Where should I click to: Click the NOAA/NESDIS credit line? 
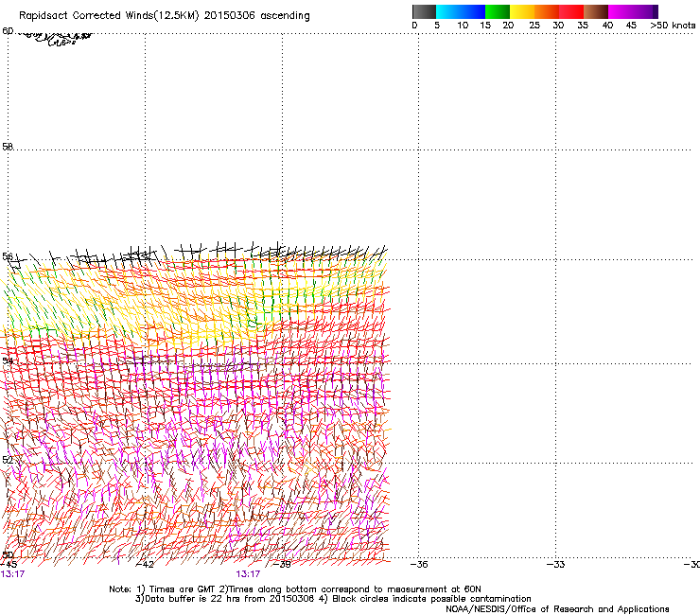pos(557,609)
